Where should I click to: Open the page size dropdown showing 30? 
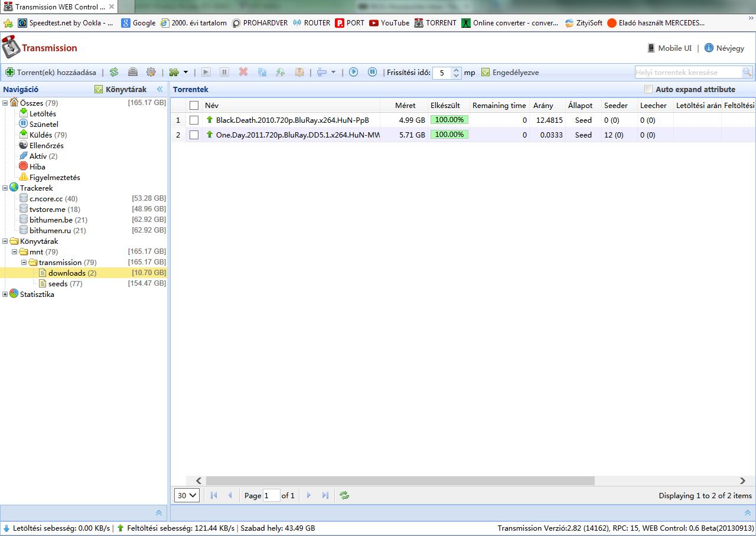tap(187, 495)
